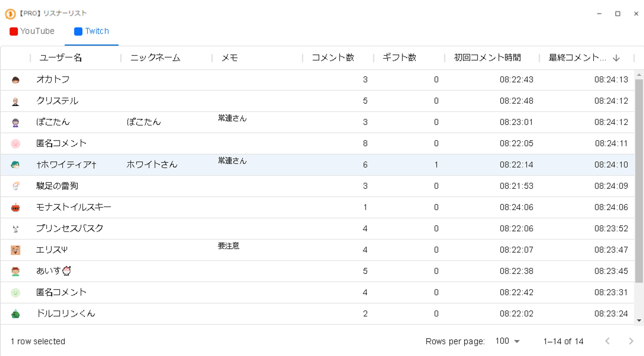Switch to the YouTube tab
The image size is (644, 356).
point(32,31)
